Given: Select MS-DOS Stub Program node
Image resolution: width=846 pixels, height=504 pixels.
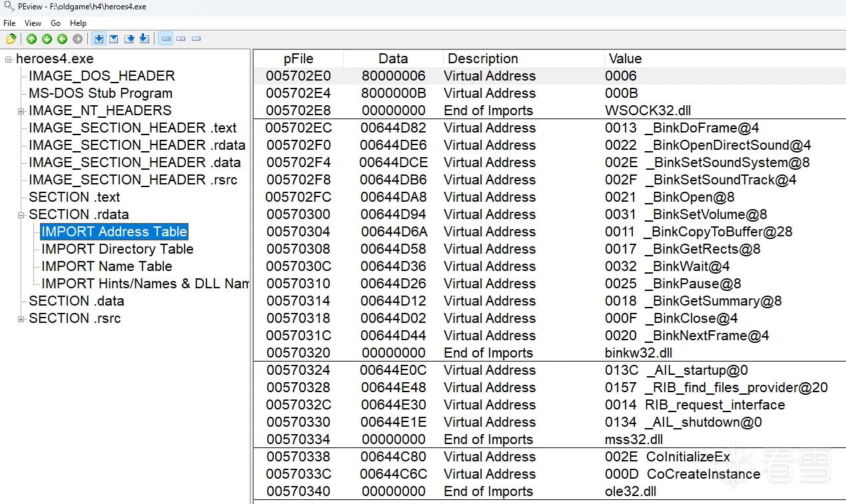Looking at the screenshot, I should coord(101,93).
